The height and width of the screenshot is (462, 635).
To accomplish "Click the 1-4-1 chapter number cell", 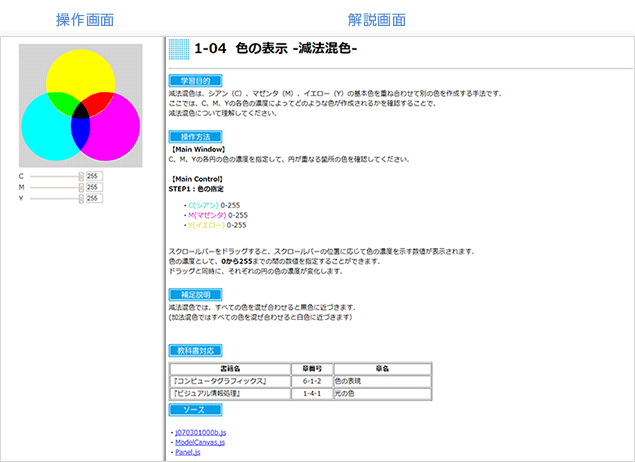I will point(312,394).
